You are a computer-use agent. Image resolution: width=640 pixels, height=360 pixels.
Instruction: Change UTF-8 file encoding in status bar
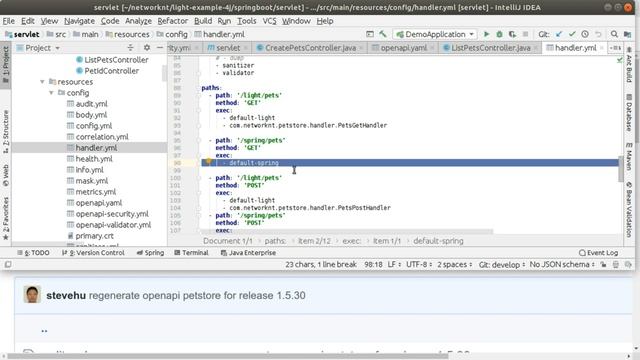(419, 264)
